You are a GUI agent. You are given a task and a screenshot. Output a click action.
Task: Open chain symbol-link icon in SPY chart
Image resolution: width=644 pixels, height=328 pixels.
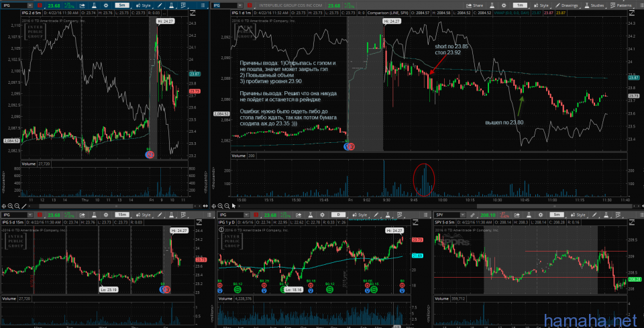point(472,215)
